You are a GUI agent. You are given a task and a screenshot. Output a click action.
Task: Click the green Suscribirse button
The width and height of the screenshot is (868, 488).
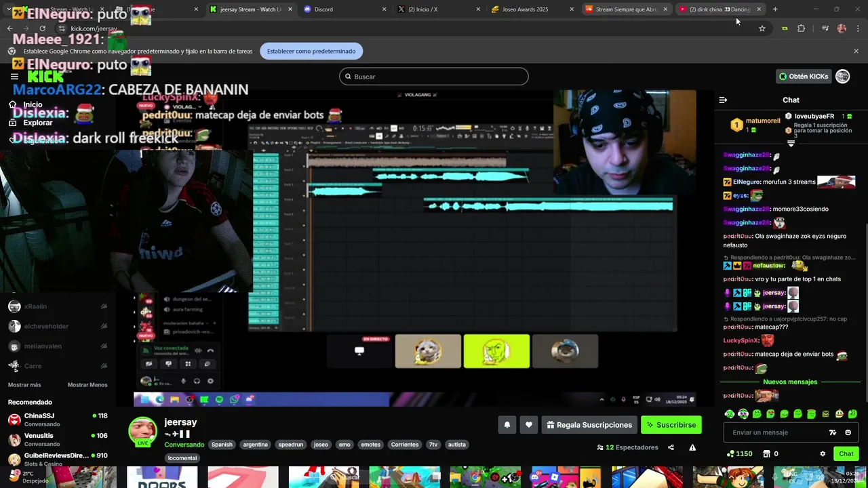click(671, 425)
